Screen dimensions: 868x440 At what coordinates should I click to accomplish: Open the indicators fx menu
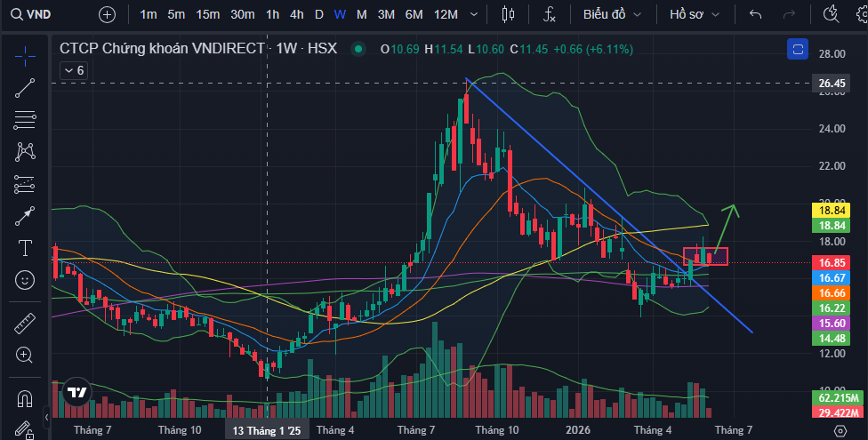[x=549, y=14]
